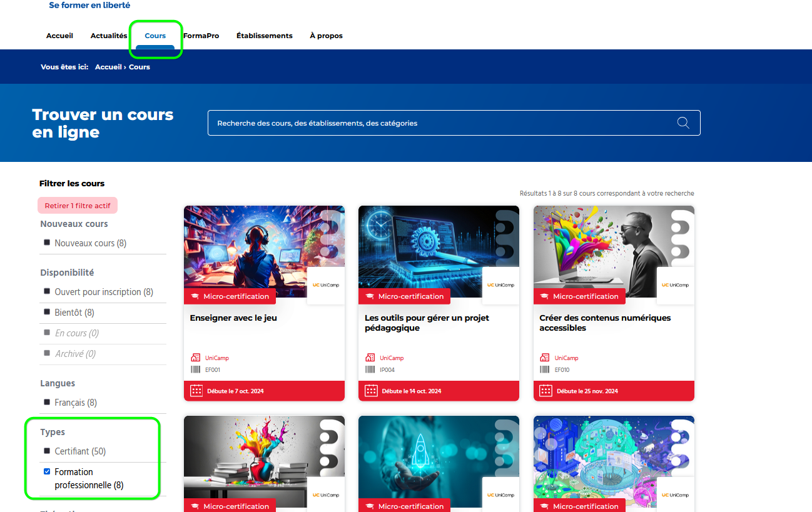Check the Certifiant (50) type filter
The height and width of the screenshot is (512, 812).
[47, 451]
